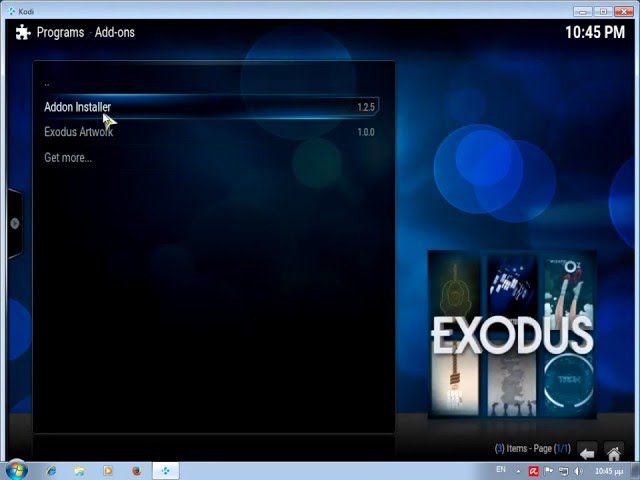Screen dimensions: 640x480
Task: Click the Avira antivirus tray icon
Action: 533,471
